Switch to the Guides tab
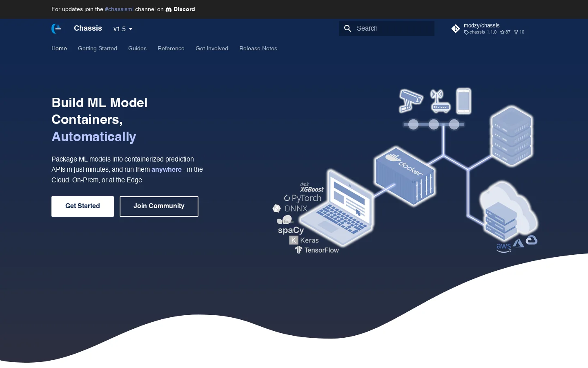The width and height of the screenshot is (588, 368). click(137, 48)
